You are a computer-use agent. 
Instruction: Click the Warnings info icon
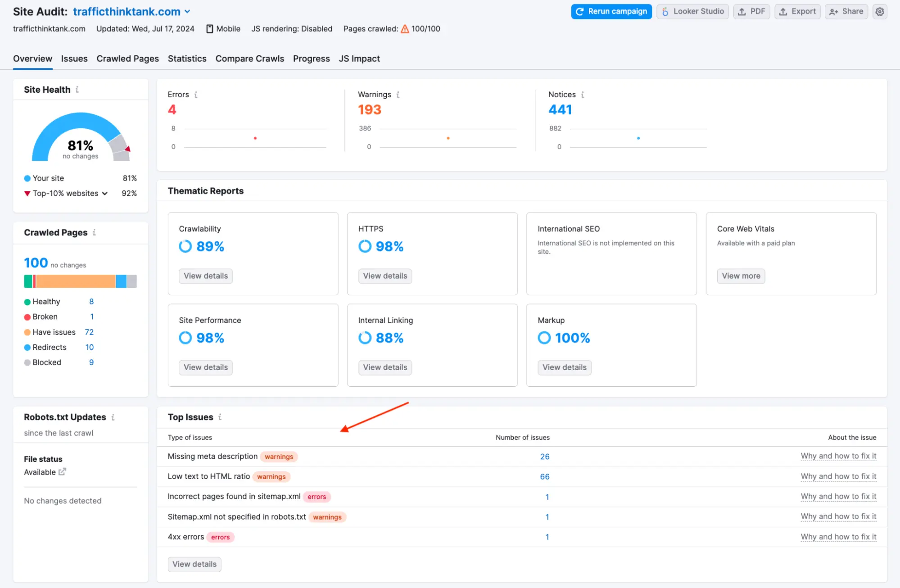coord(398,95)
